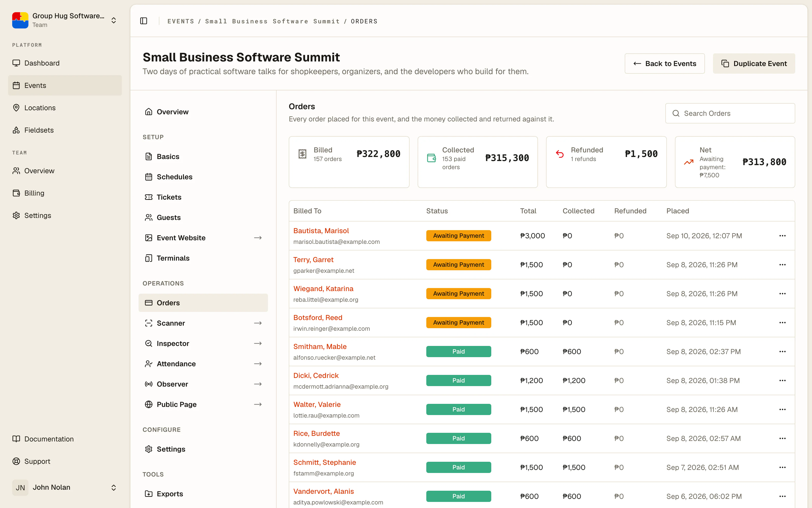Click the Inspector arrow icon
Image resolution: width=812 pixels, height=508 pixels.
coord(258,343)
